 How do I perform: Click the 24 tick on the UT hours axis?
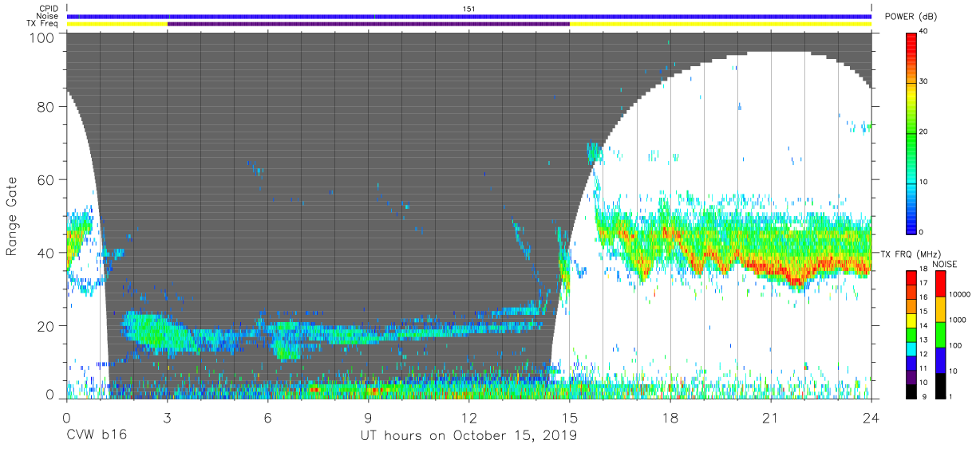[871, 417]
